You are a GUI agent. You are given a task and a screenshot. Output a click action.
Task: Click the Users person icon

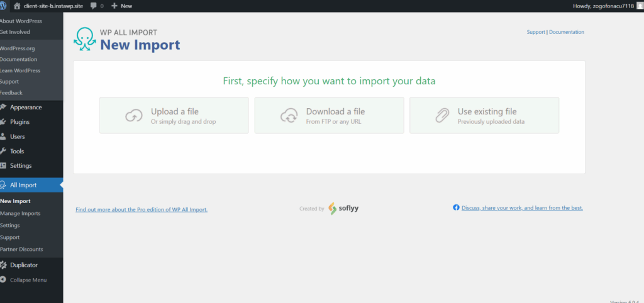tap(3, 136)
